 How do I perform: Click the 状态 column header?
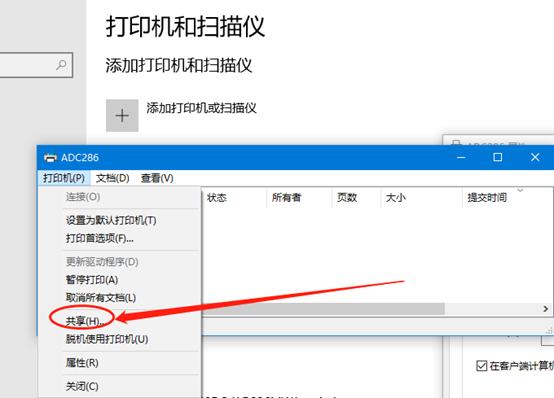pyautogui.click(x=217, y=198)
